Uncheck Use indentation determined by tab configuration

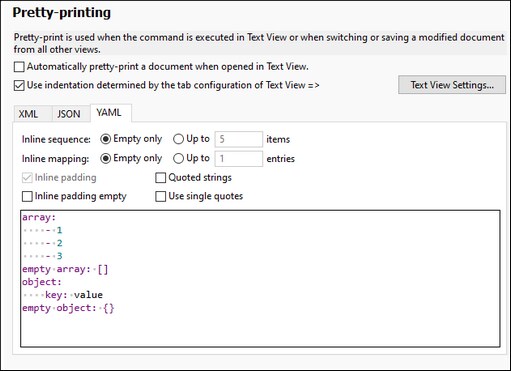tap(19, 85)
